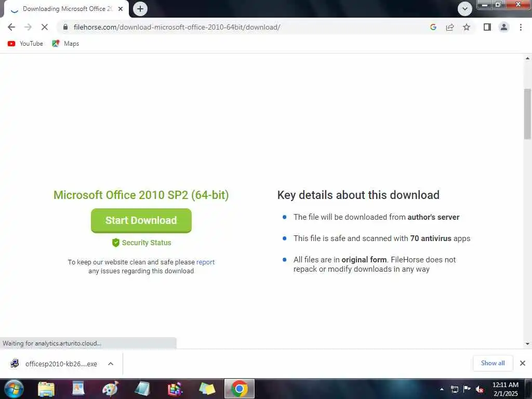This screenshot has height=399, width=532.
Task: Open the clock showing 12:11 AM
Action: 506,389
